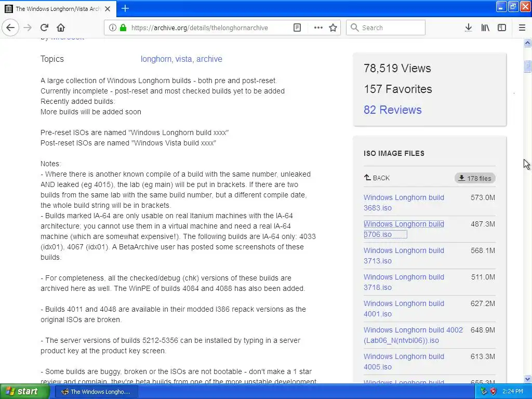Click the safely remove hardware tray icon
The width and height of the screenshot is (532, 399).
(x=484, y=392)
